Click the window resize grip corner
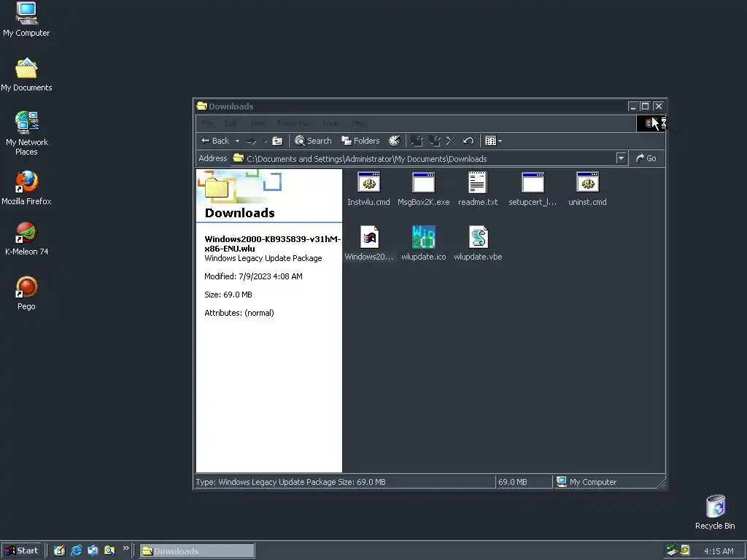747x560 pixels. point(661,484)
